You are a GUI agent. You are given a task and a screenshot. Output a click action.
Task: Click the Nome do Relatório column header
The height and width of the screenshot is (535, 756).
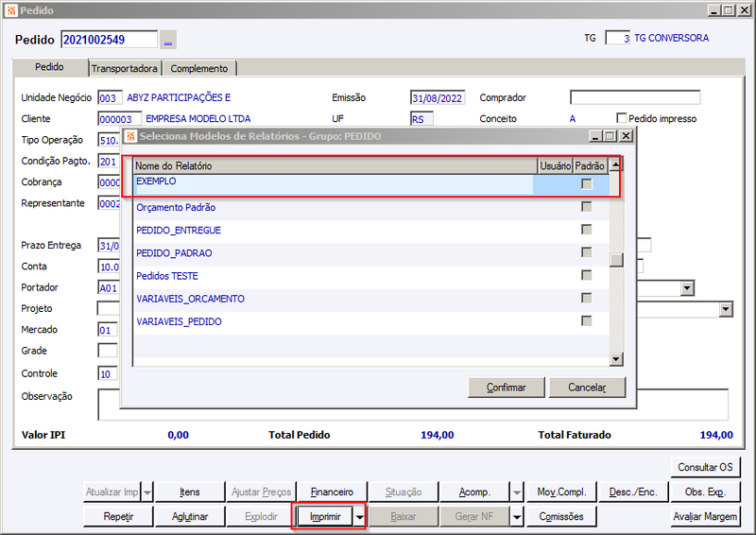(335, 165)
